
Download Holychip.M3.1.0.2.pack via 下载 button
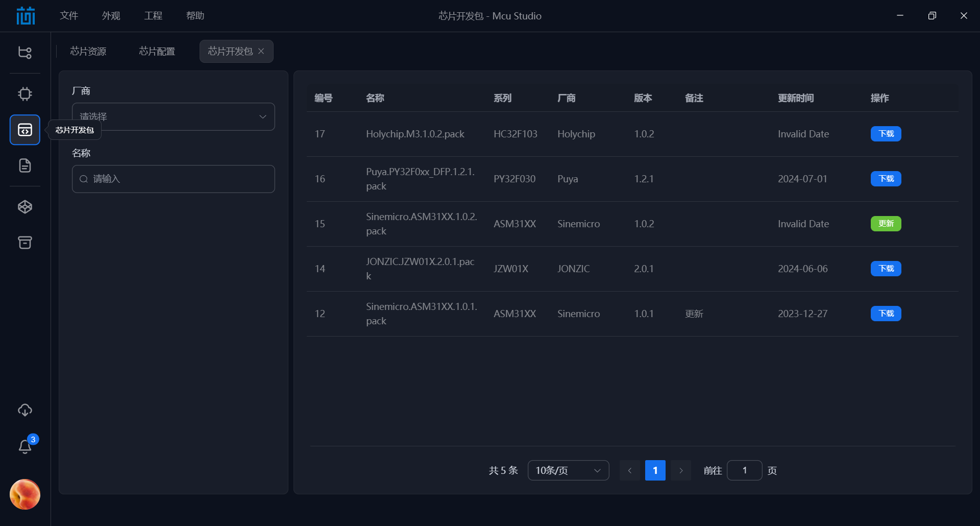coord(886,134)
